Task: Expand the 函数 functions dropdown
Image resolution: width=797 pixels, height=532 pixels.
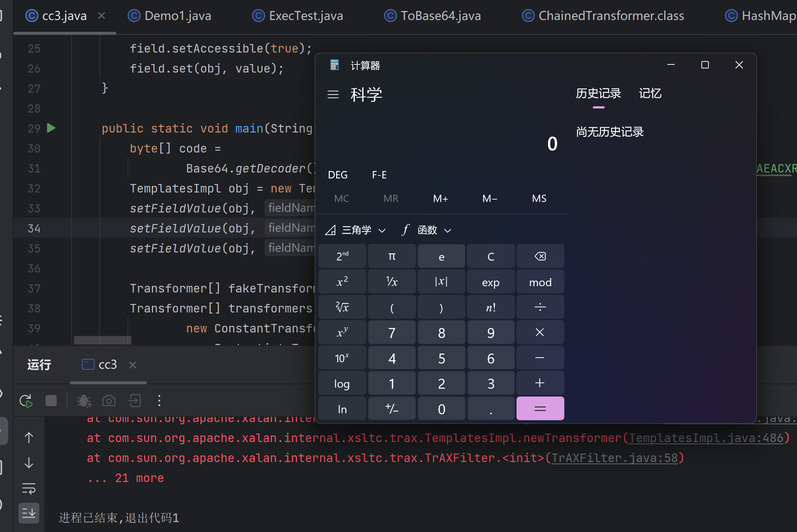Action: click(427, 230)
